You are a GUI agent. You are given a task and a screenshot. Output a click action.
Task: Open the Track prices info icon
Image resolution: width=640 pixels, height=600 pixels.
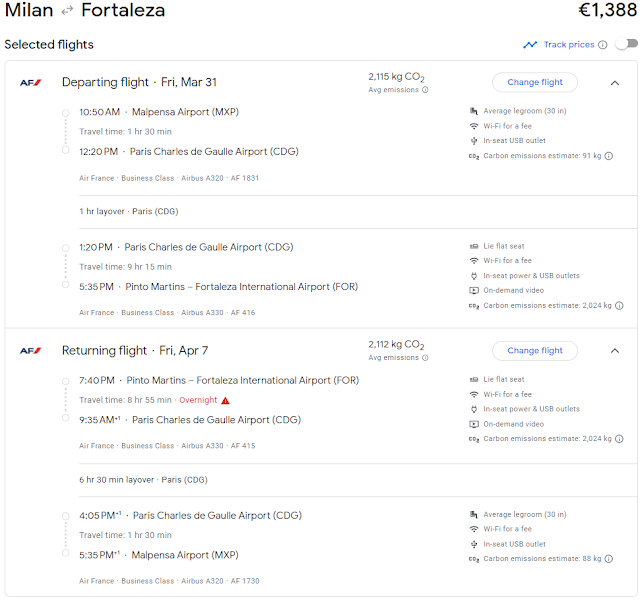(x=602, y=45)
